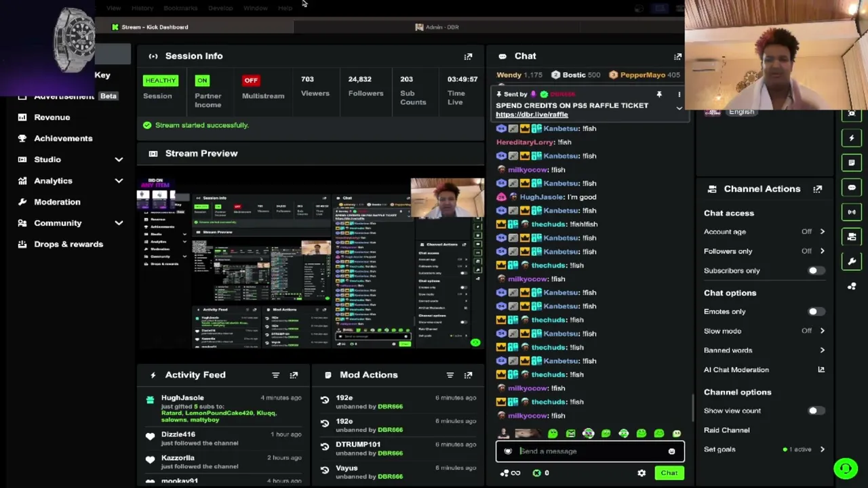This screenshot has height=488, width=868.
Task: Open the emoji picker in message box
Action: 671,451
